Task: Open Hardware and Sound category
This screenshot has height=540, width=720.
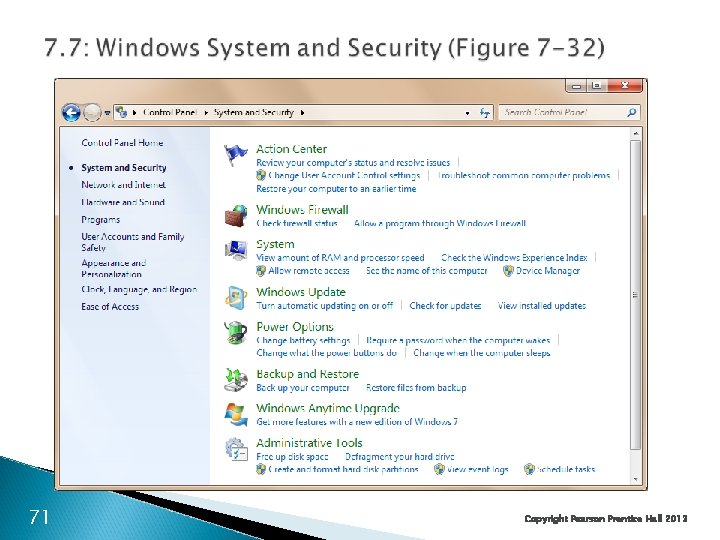Action: coord(123,202)
